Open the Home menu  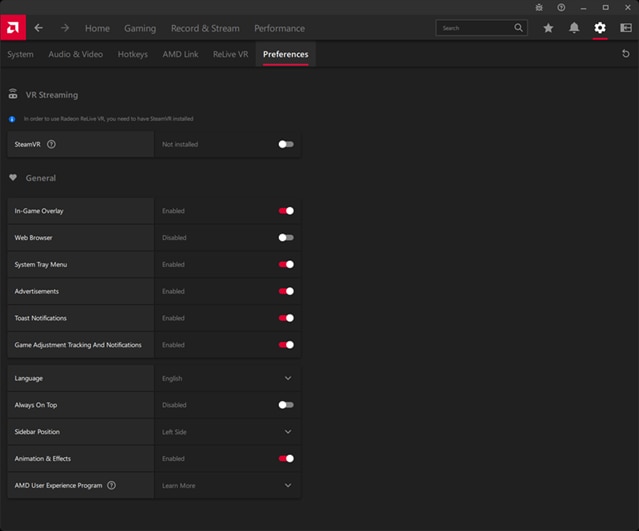[97, 28]
